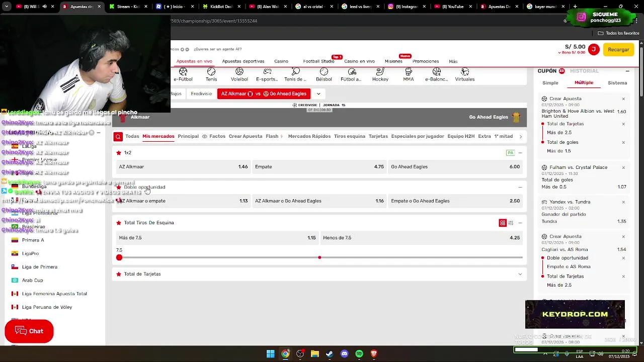Remove the Fulham vs. Crystal Palace selection

click(623, 167)
